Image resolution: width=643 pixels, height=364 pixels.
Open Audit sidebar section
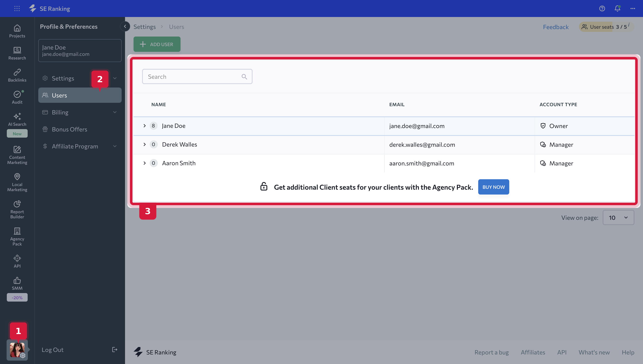pos(17,97)
